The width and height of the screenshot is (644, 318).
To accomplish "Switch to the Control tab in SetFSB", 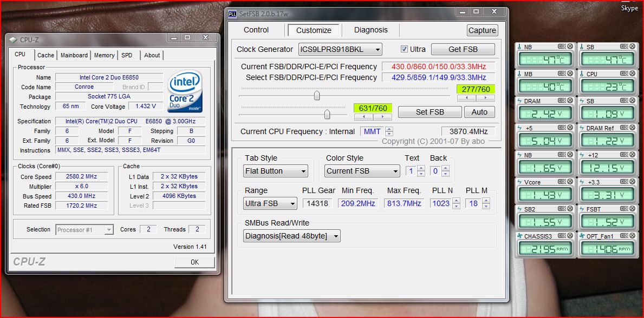I will tap(256, 30).
